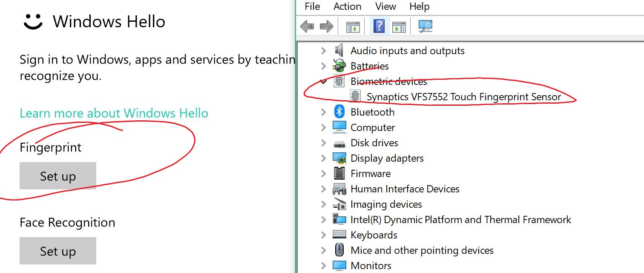Select the Firmware label
644x273 pixels.
point(370,174)
